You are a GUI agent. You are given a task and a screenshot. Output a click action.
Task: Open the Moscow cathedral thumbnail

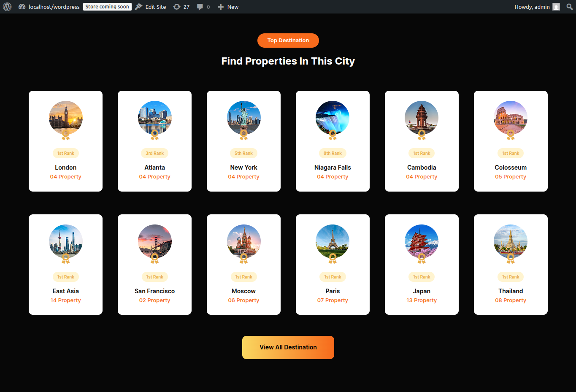(x=244, y=241)
